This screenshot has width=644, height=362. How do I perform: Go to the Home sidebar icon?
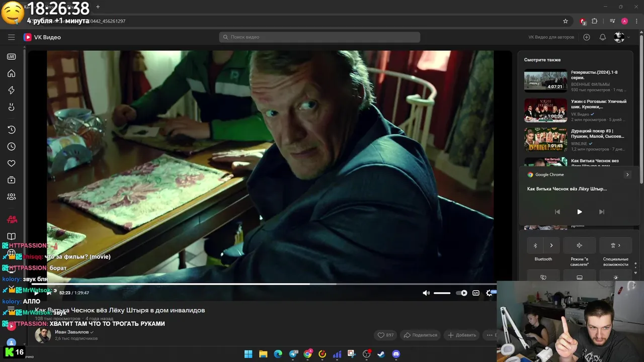pos(11,73)
